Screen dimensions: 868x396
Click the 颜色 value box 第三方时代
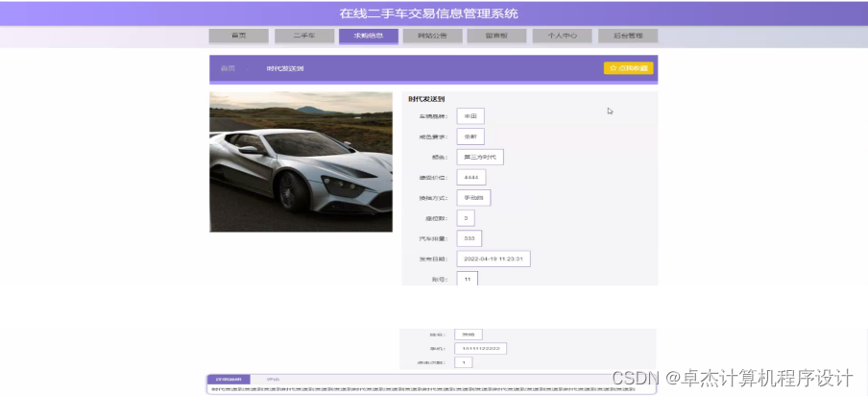pos(480,157)
